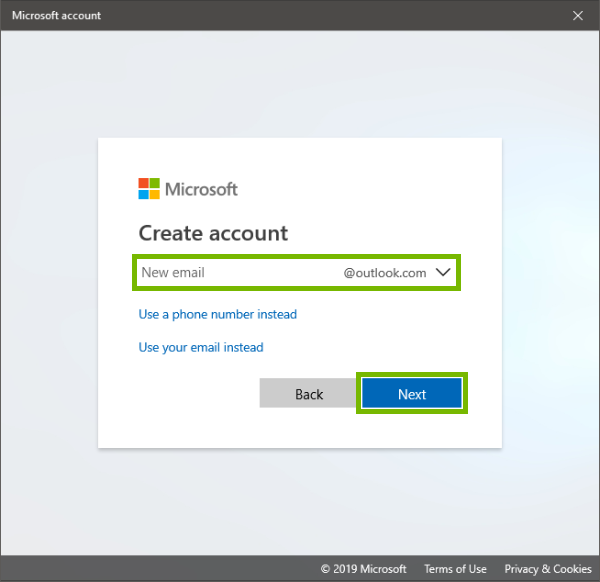The image size is (600, 582).
Task: Click the Next button
Action: pyautogui.click(x=412, y=393)
